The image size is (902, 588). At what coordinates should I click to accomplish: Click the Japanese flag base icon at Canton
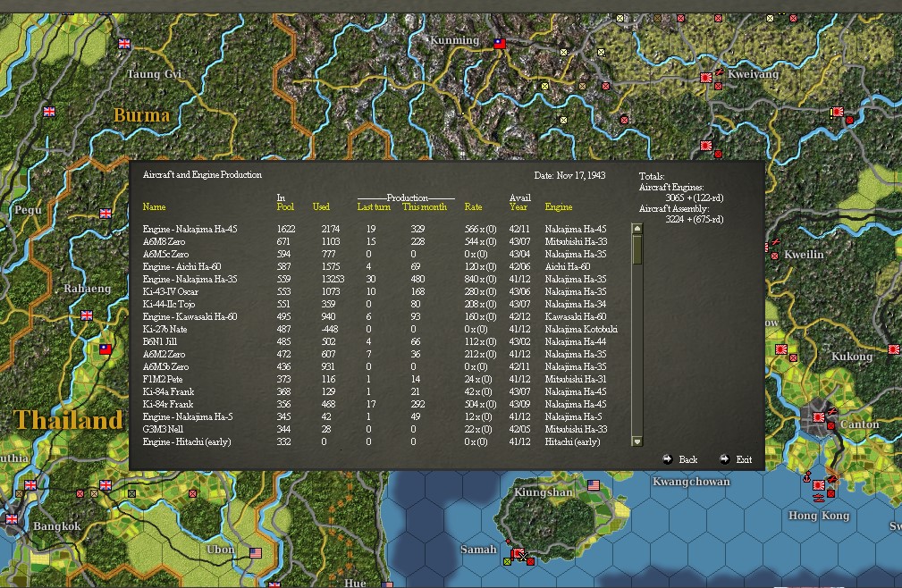pos(819,416)
